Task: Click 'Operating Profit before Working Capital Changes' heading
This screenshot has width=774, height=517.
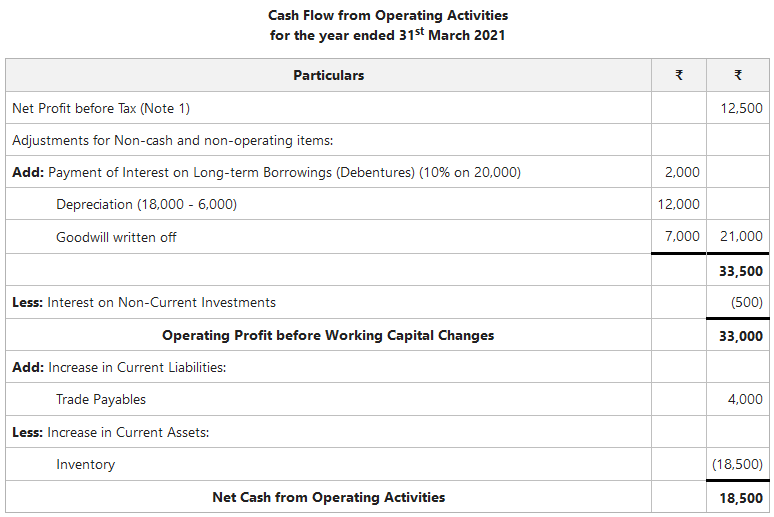Action: [x=328, y=335]
